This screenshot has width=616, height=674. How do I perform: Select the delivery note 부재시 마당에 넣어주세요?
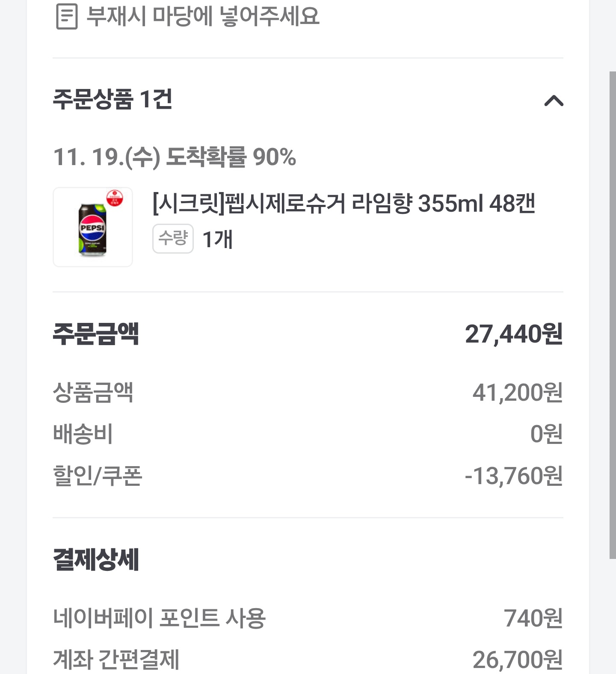click(x=203, y=17)
